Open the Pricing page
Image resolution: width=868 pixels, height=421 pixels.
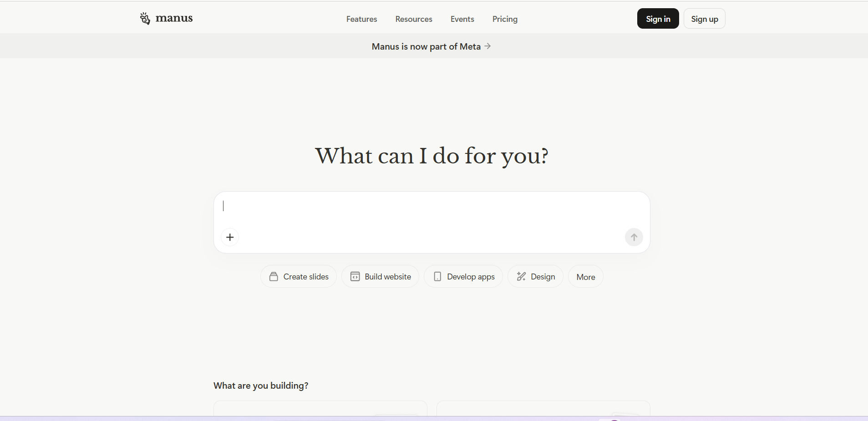point(505,19)
